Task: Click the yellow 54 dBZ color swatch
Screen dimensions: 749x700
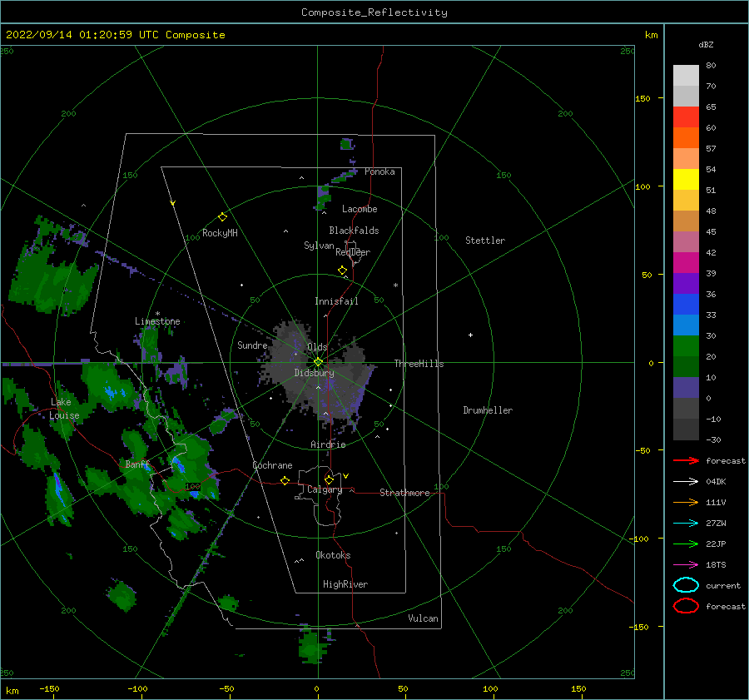Action: point(686,179)
